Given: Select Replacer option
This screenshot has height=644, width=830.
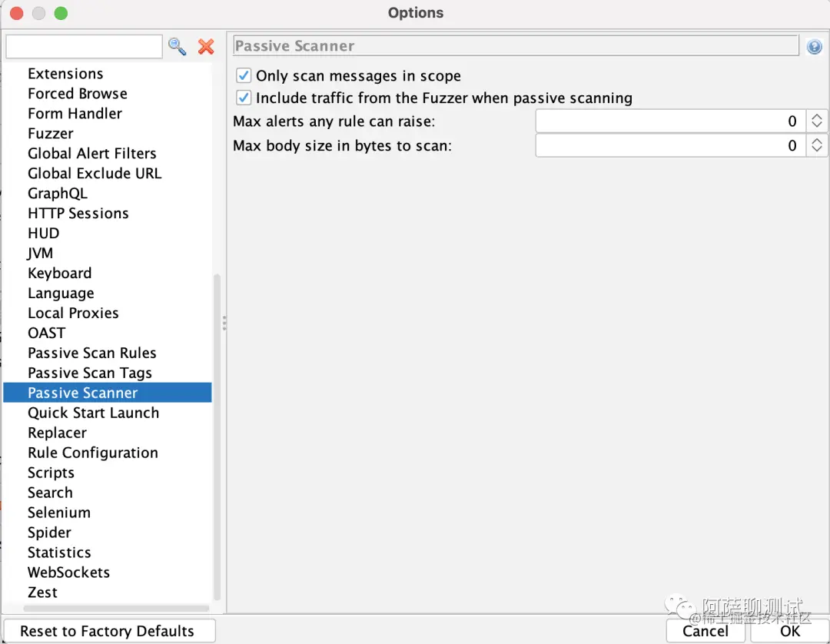Looking at the screenshot, I should tap(57, 433).
